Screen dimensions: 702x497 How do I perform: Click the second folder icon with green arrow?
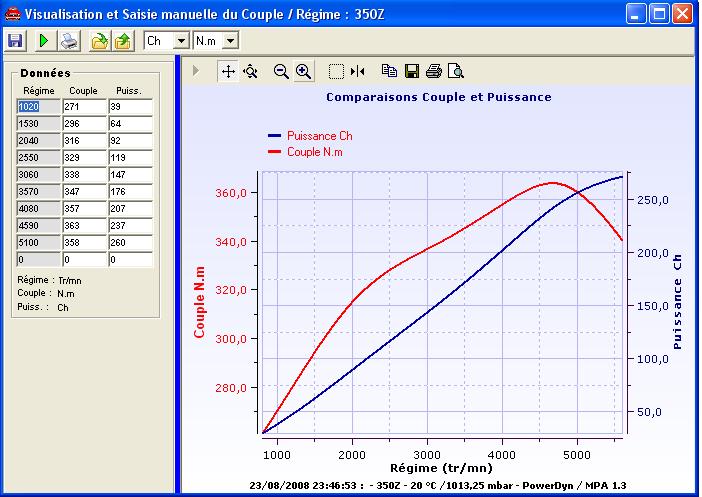pyautogui.click(x=122, y=41)
